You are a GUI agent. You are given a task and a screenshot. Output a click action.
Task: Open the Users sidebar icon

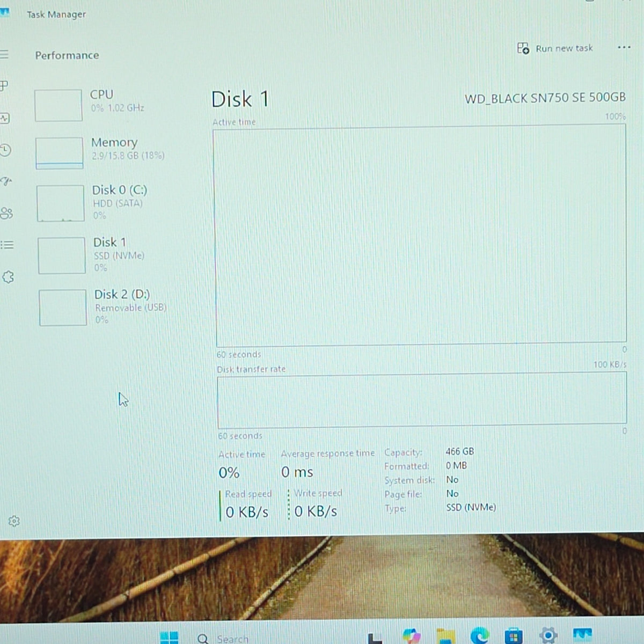click(x=6, y=213)
